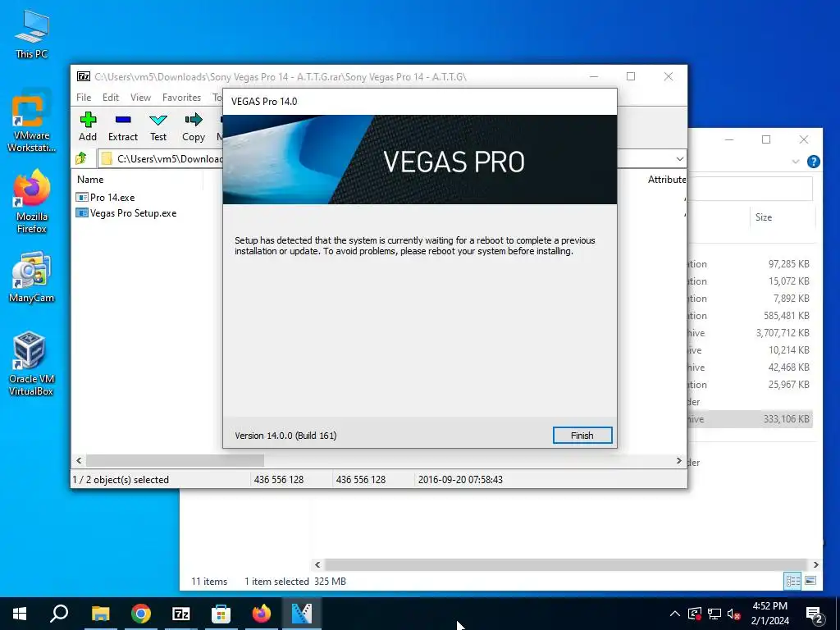Select the 25,967 KB file row
840x630 pixels.
750,385
